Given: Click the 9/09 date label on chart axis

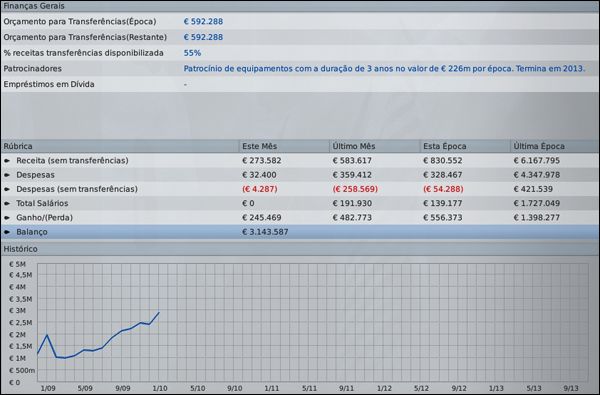Looking at the screenshot, I should pos(123,388).
